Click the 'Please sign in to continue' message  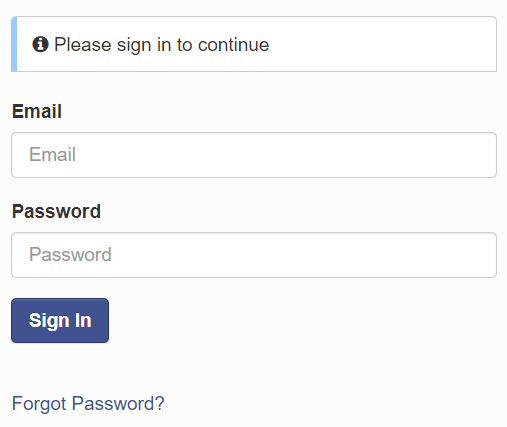pyautogui.click(x=162, y=45)
